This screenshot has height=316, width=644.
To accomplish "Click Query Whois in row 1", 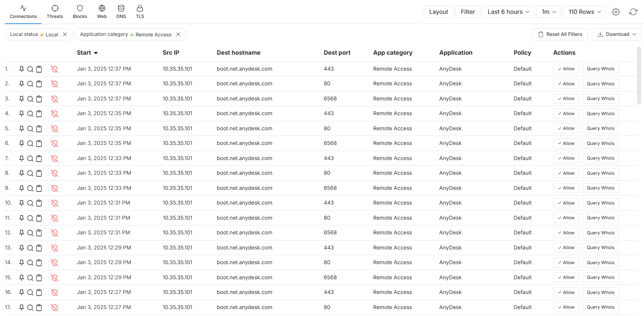I will pos(600,69).
